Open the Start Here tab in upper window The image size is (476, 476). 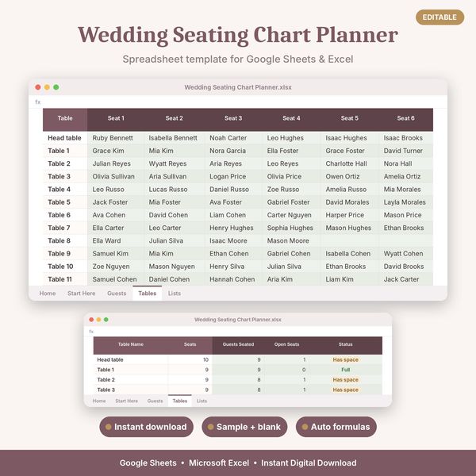pyautogui.click(x=82, y=294)
